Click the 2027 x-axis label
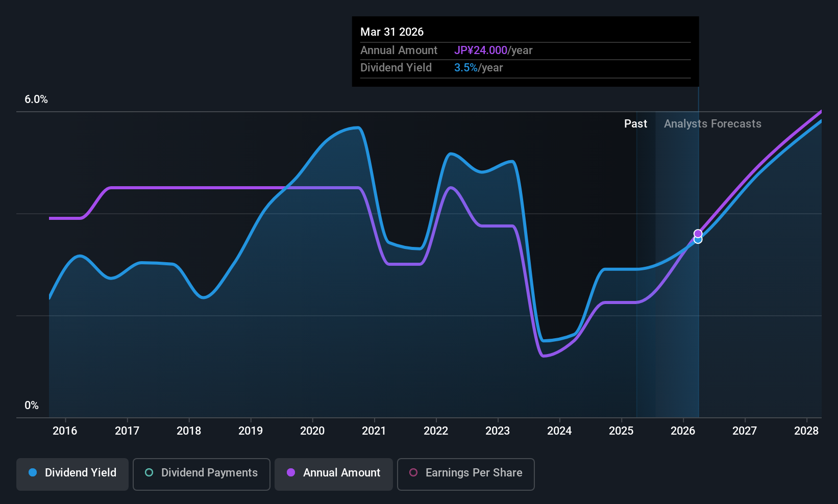This screenshot has width=838, height=504. coord(745,431)
